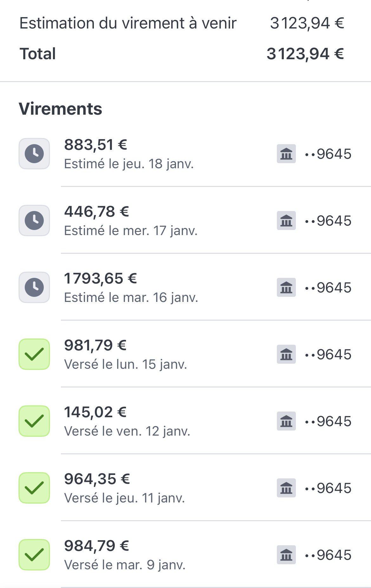Screen dimensions: 371x588
Task: Click the Virements section heading
Action: [60, 109]
